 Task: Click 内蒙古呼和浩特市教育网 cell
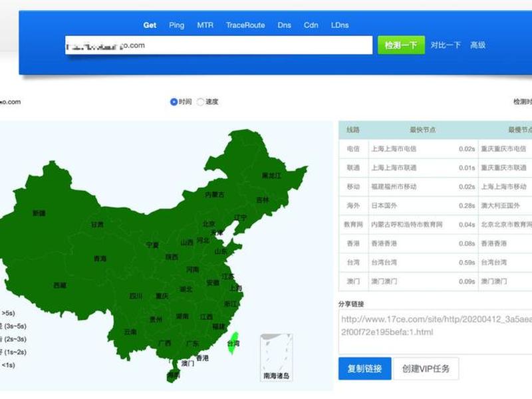(407, 224)
